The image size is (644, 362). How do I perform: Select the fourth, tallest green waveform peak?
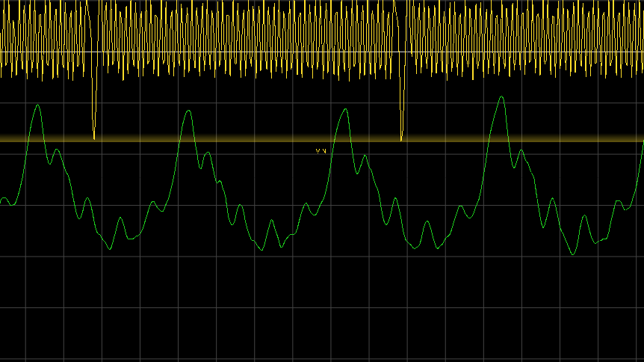pos(500,96)
